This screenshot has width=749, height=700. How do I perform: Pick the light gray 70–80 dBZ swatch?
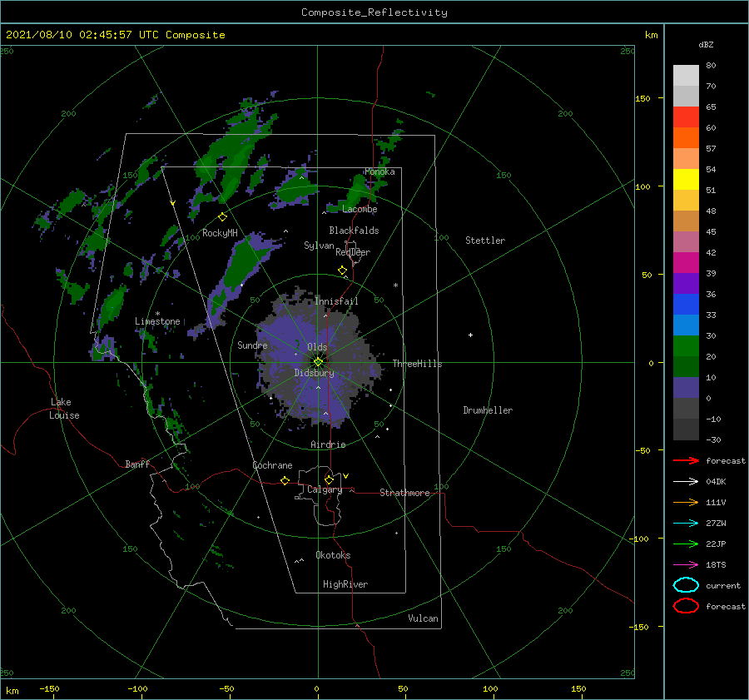(686, 76)
